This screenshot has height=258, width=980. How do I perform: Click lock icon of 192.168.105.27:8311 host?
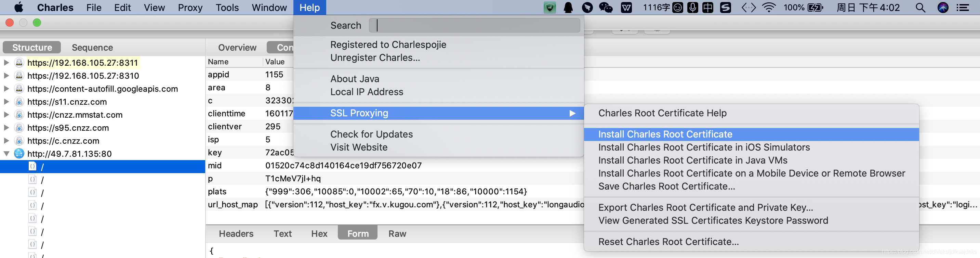19,62
